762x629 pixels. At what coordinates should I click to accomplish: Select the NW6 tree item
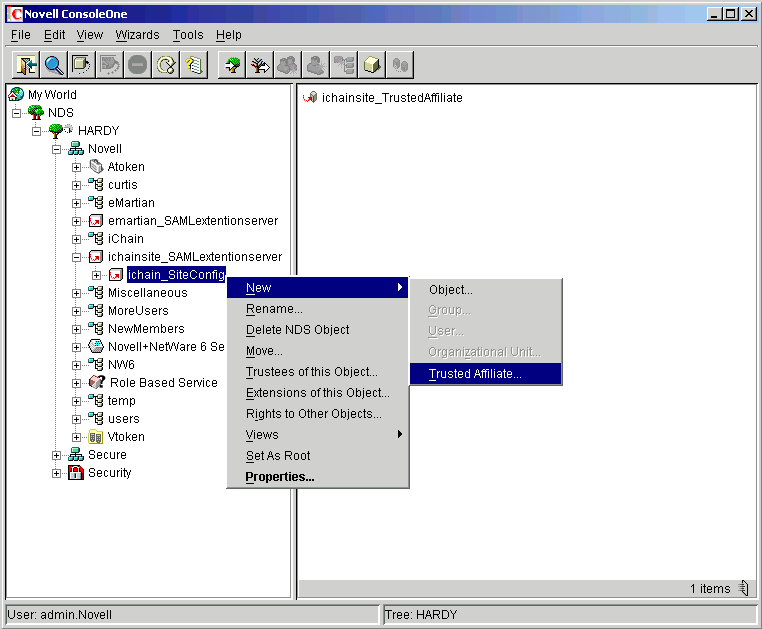coord(121,365)
